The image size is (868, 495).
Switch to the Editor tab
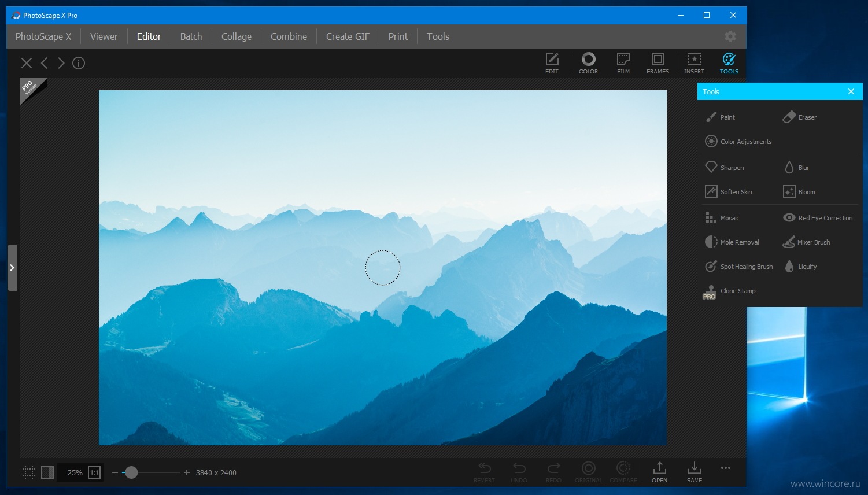149,36
